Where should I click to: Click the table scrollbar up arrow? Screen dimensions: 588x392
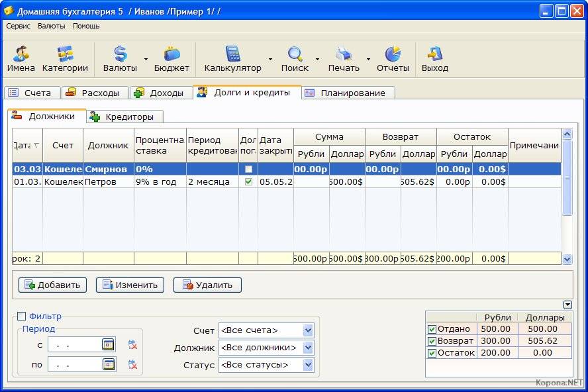coord(567,134)
